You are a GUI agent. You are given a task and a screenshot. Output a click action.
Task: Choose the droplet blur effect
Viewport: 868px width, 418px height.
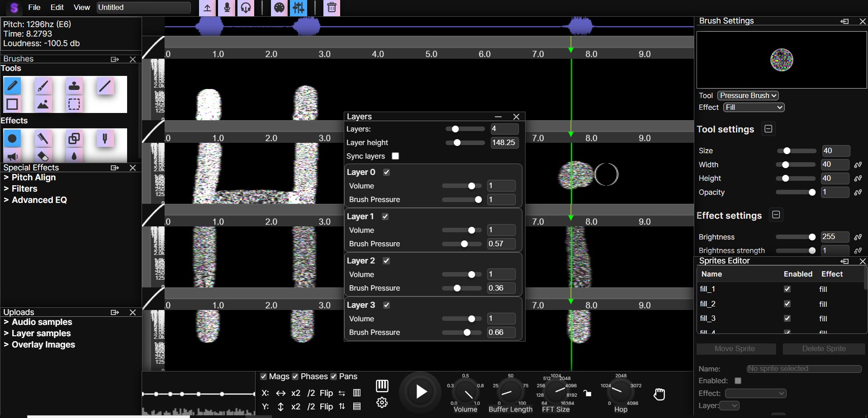[x=74, y=156]
